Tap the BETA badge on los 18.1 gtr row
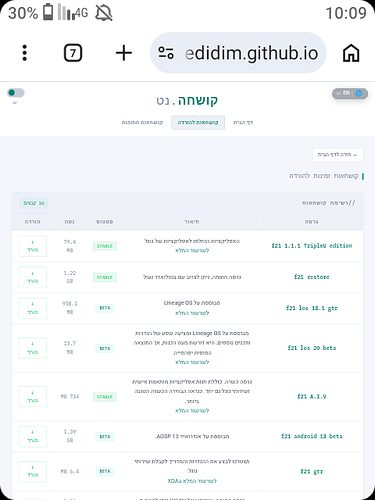This screenshot has height=500, width=375. [x=105, y=308]
